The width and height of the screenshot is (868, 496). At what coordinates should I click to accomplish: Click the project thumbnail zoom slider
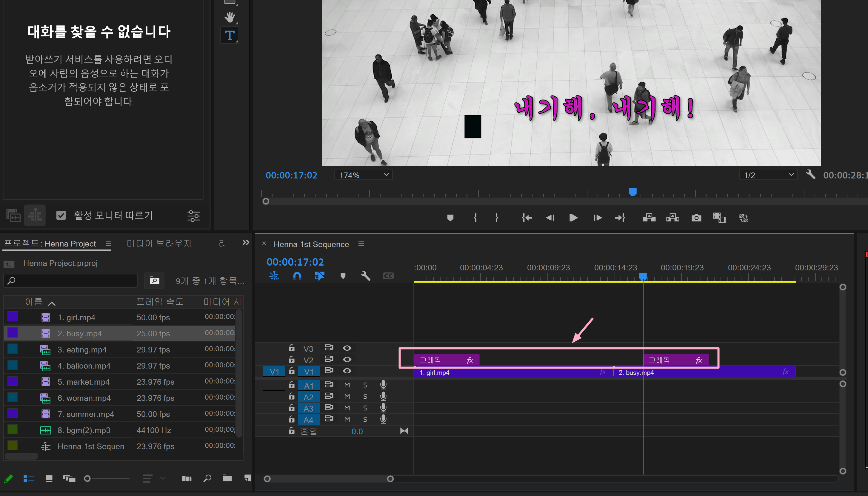point(107,479)
